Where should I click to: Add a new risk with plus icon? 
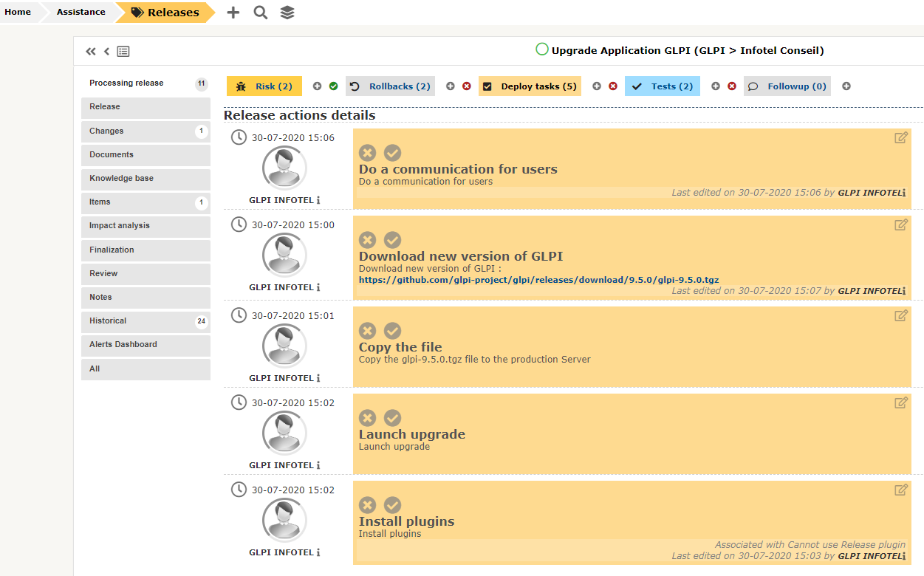(318, 86)
